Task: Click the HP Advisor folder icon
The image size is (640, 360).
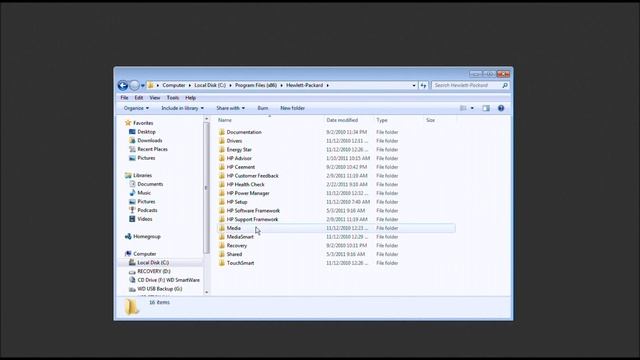Action: (222, 158)
